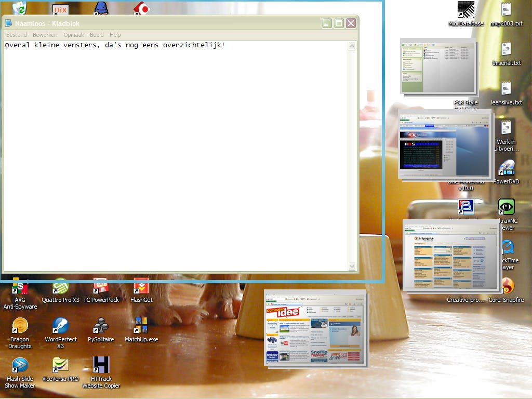
Task: Click inside the Kladblok text area
Action: pos(176,156)
